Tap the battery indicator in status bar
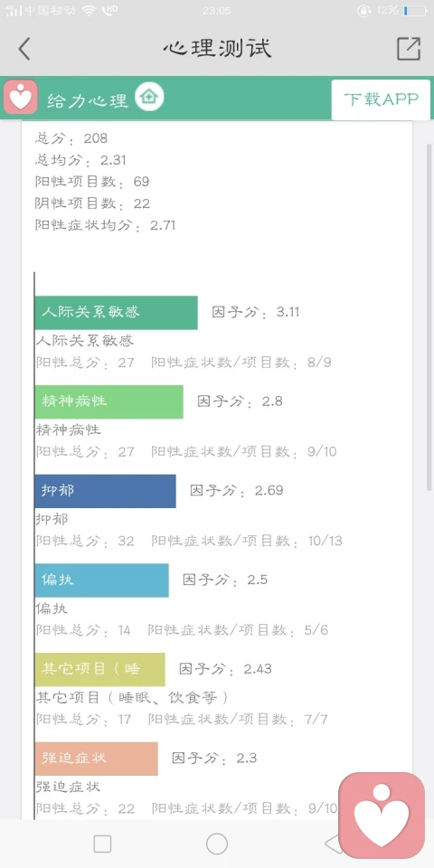 click(415, 11)
